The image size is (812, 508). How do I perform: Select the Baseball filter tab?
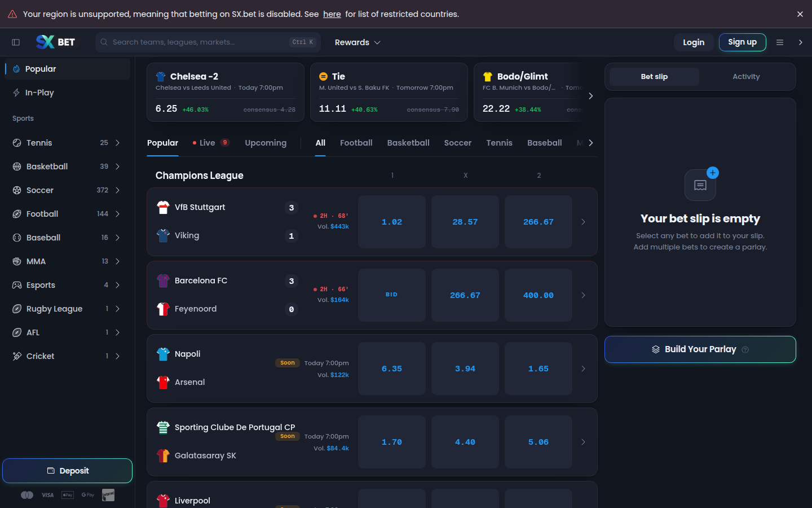[544, 143]
